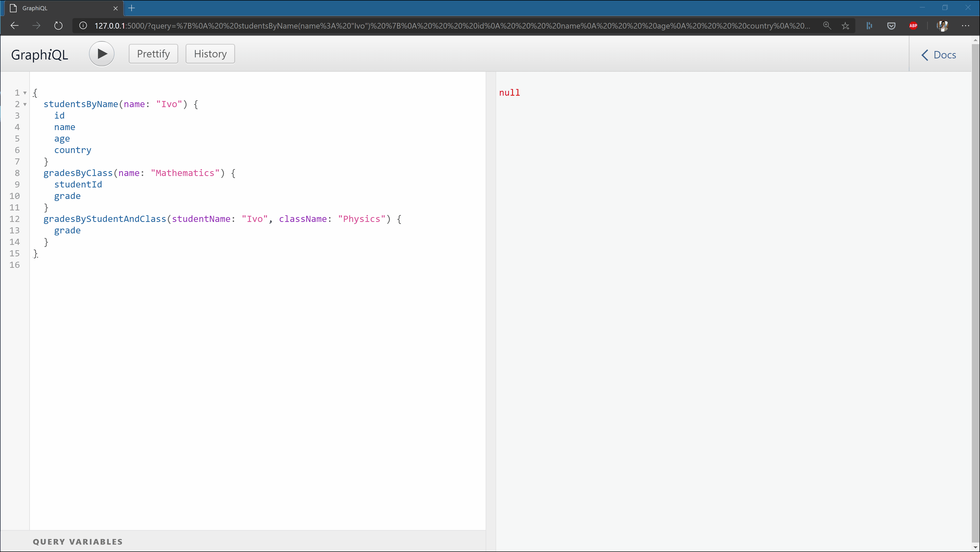Click the browser back navigation arrow
This screenshot has width=980, height=552.
click(15, 26)
